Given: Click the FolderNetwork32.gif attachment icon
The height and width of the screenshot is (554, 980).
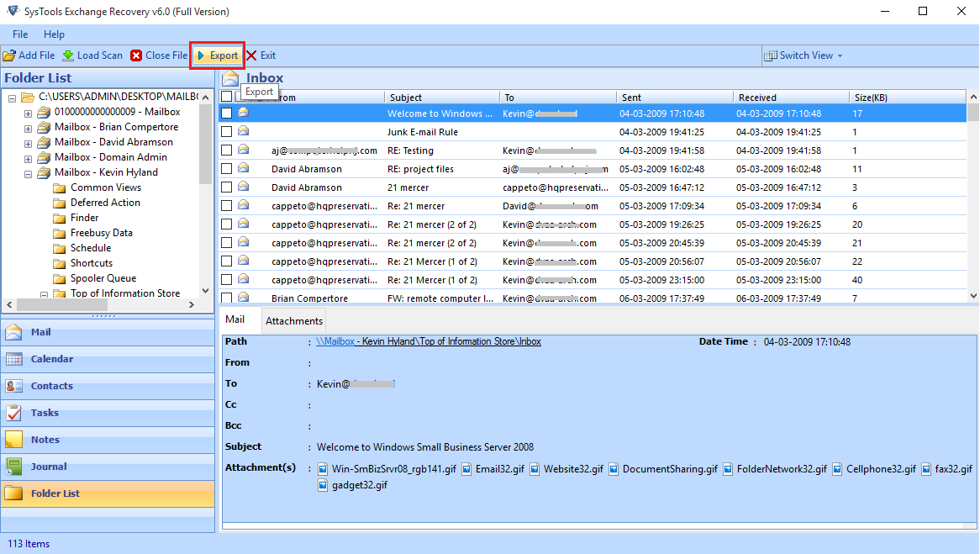Looking at the screenshot, I should [728, 469].
